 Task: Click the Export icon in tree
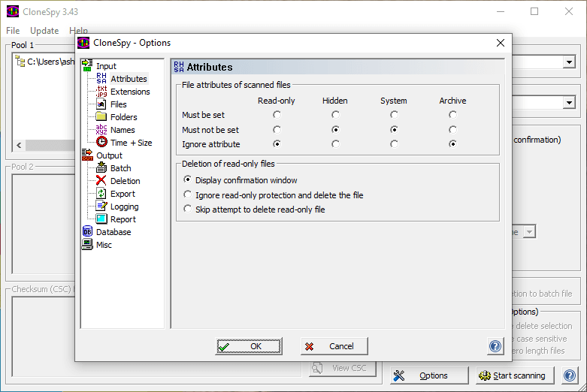[x=101, y=193]
